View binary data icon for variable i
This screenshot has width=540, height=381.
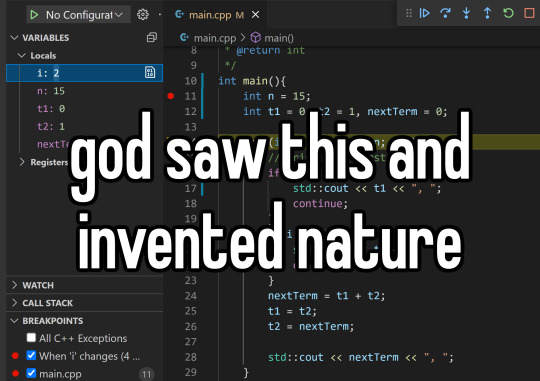point(150,72)
